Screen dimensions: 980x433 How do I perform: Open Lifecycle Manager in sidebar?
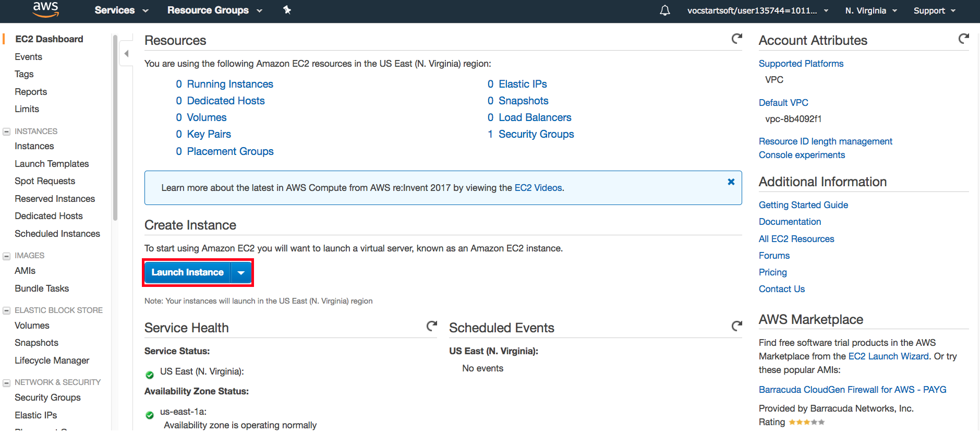[52, 360]
